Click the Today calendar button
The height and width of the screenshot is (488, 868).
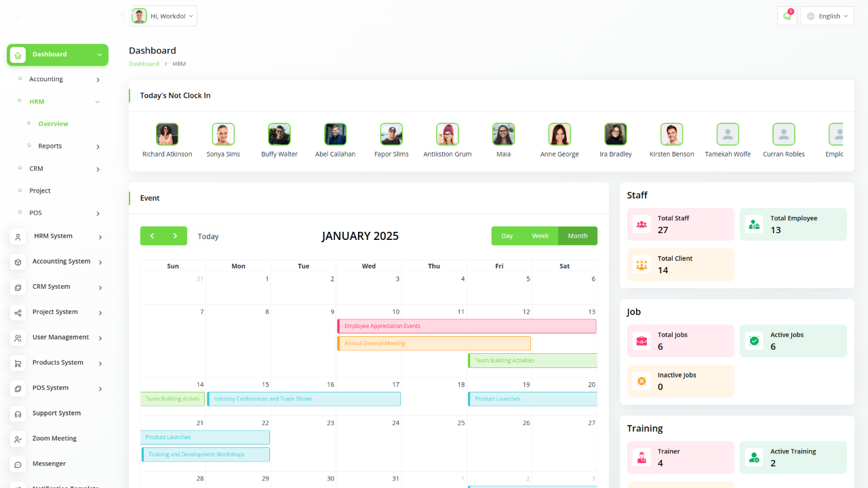[208, 237]
